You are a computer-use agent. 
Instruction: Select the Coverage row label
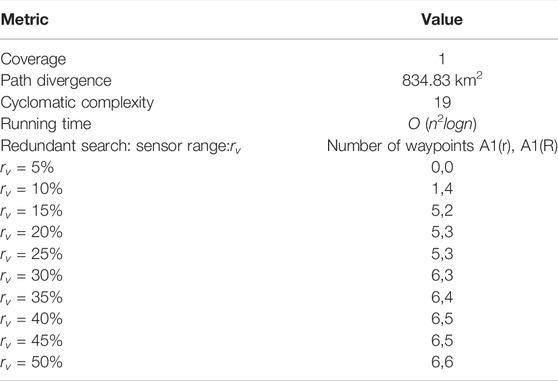click(33, 59)
